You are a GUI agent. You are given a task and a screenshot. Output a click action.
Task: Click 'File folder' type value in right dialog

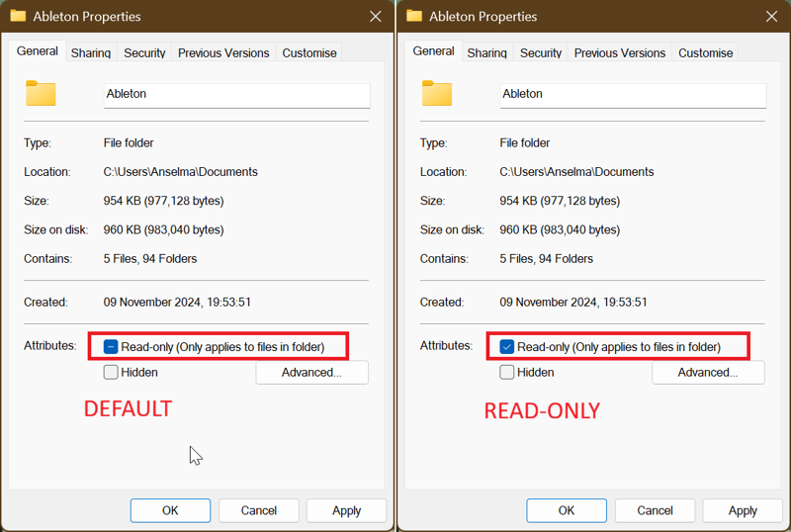[x=525, y=142]
